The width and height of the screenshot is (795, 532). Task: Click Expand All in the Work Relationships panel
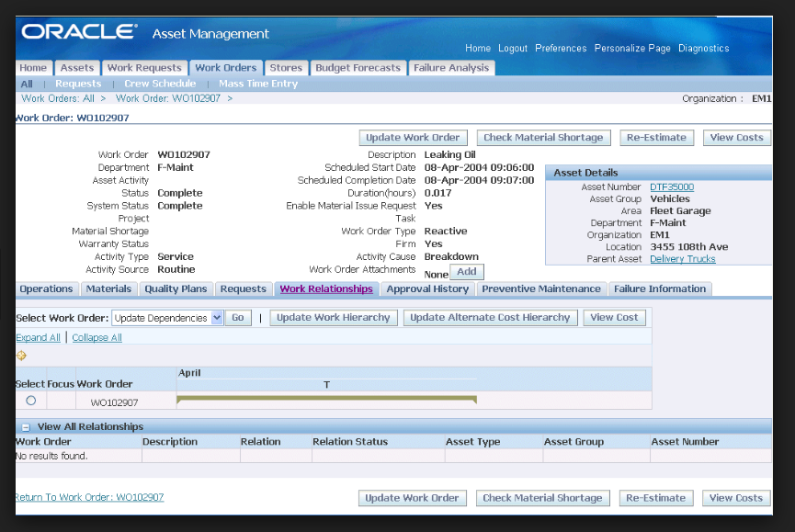tap(38, 337)
